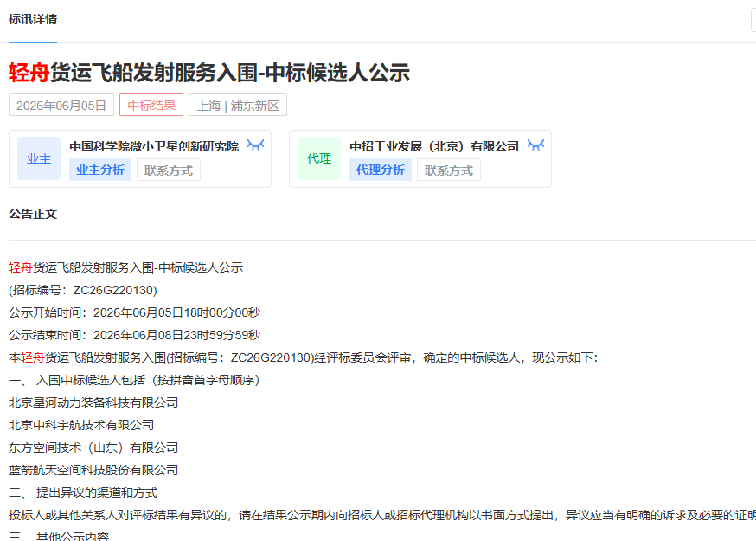Click candidate 蓝箭航天空间科技股份有限公司
The width and height of the screenshot is (756, 541).
pyautogui.click(x=93, y=470)
